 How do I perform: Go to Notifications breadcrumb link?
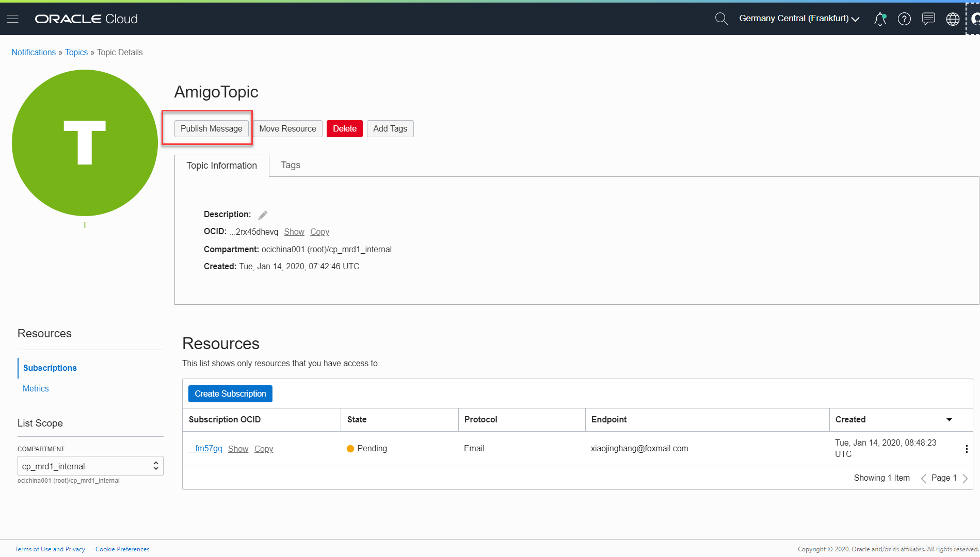coord(34,52)
